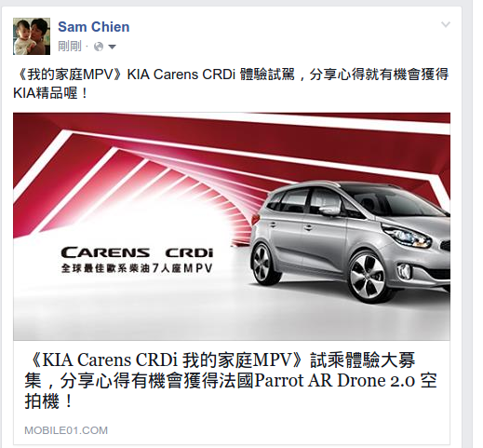Expand the privacy audience selector arrow

click(112, 48)
